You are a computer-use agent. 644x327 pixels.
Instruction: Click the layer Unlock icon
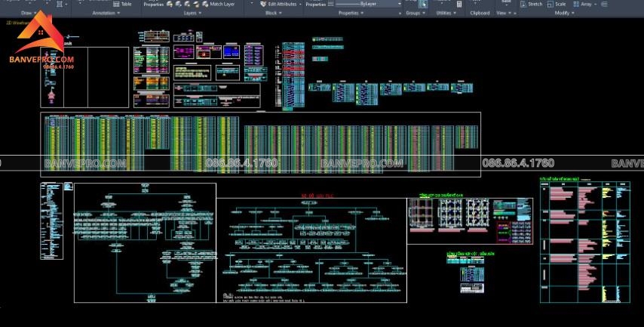pos(196,4)
